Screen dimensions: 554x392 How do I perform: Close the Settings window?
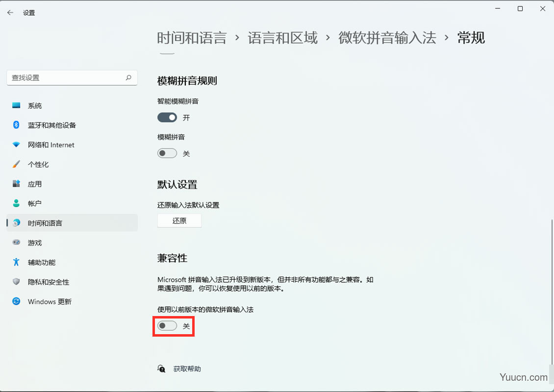point(543,8)
